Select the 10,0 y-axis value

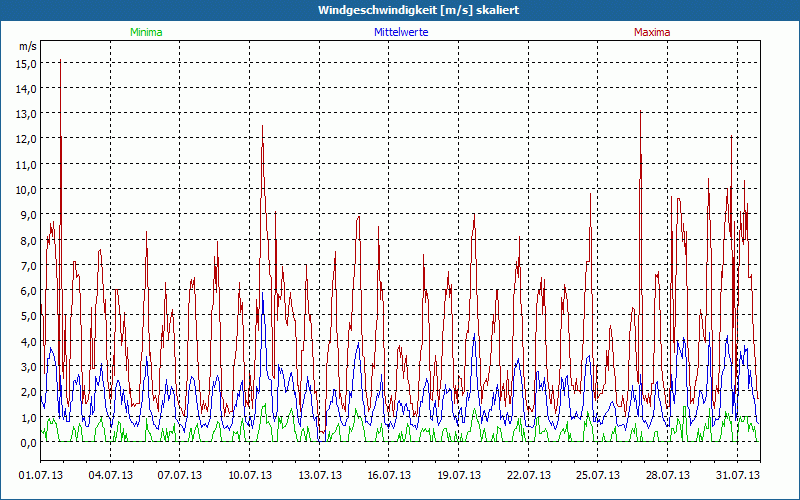click(28, 189)
